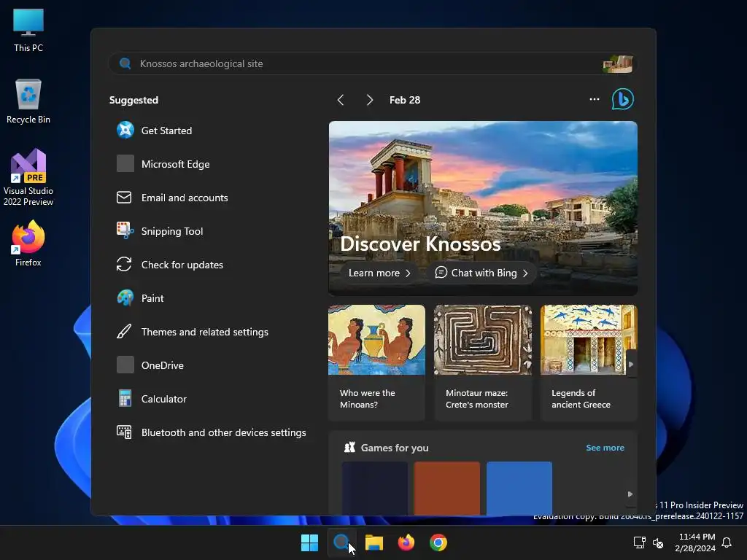Open the Minotaur maze card

click(483, 362)
